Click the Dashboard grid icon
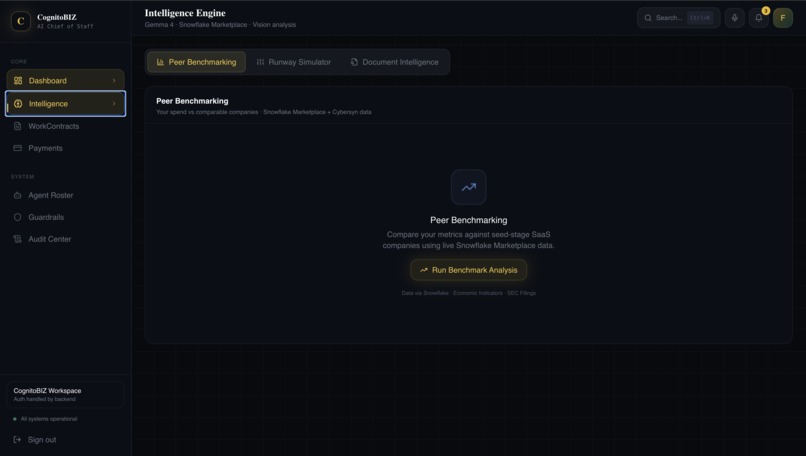The image size is (806, 456). (x=18, y=81)
